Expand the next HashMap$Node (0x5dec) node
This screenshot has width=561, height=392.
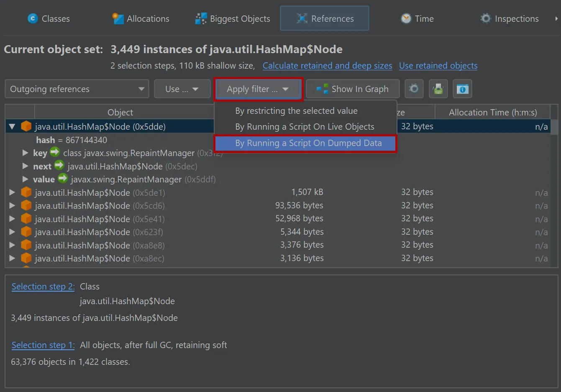[x=25, y=167]
